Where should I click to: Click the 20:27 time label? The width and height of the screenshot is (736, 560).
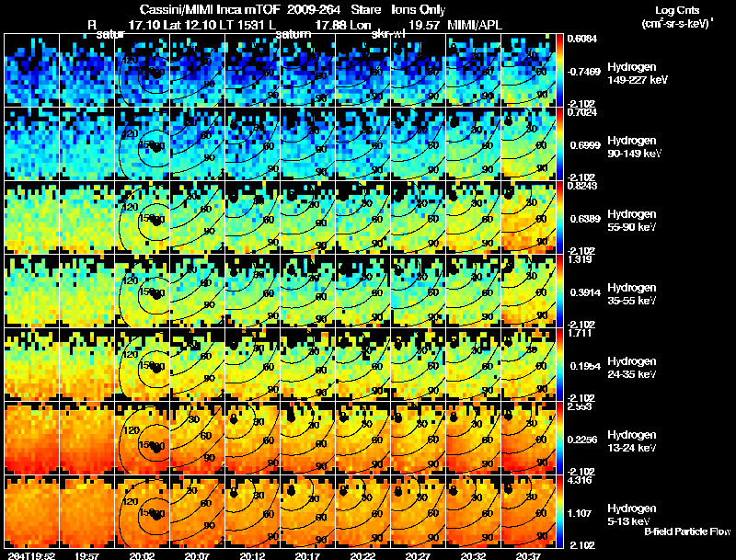pos(418,556)
